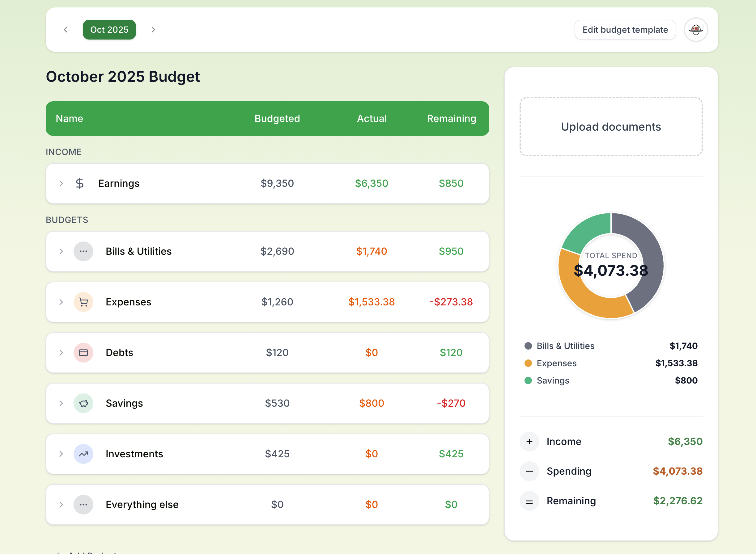Viewport: 756px width, 554px height.
Task: Expand the Earnings income row
Action: pos(61,183)
